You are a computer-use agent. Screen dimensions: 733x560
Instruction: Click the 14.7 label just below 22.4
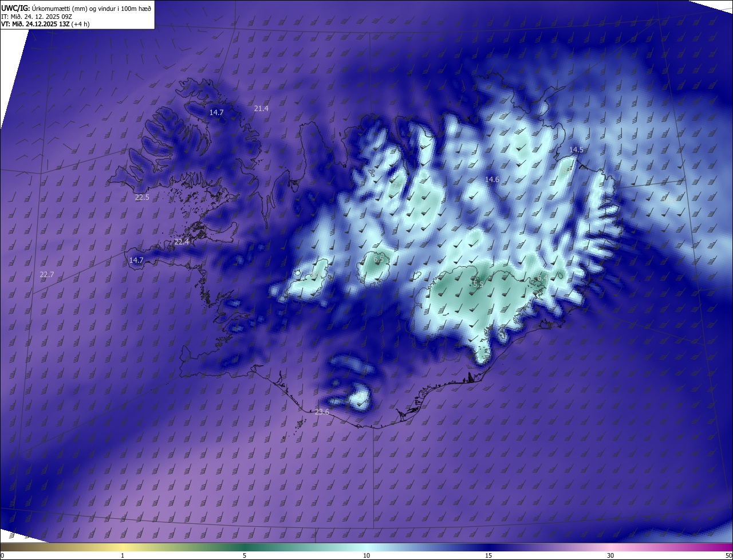click(x=136, y=260)
